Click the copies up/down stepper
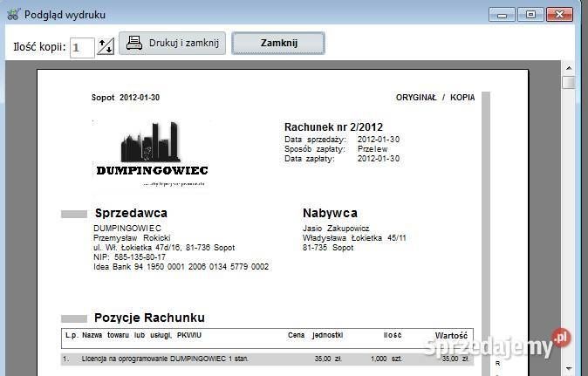Screen dimensions: 588x376 coord(106,47)
